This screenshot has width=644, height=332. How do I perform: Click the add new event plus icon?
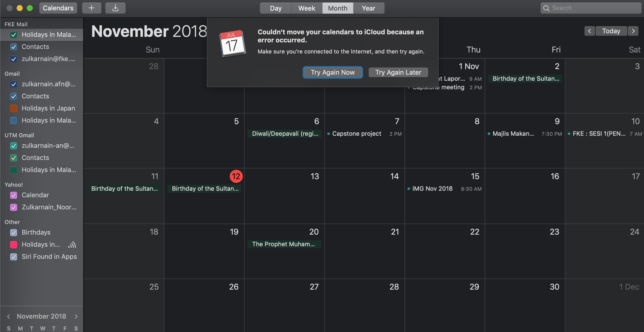92,8
